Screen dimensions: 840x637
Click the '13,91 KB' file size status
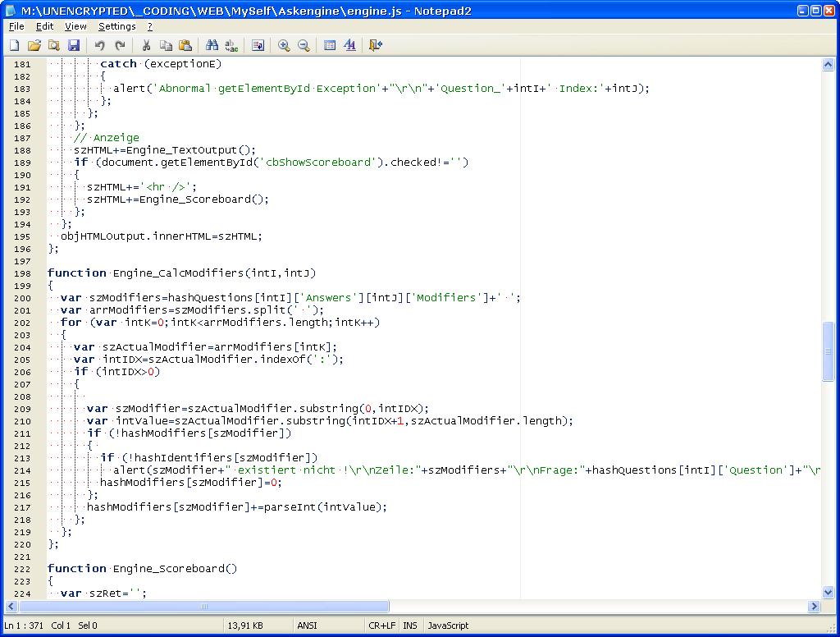(x=245, y=626)
